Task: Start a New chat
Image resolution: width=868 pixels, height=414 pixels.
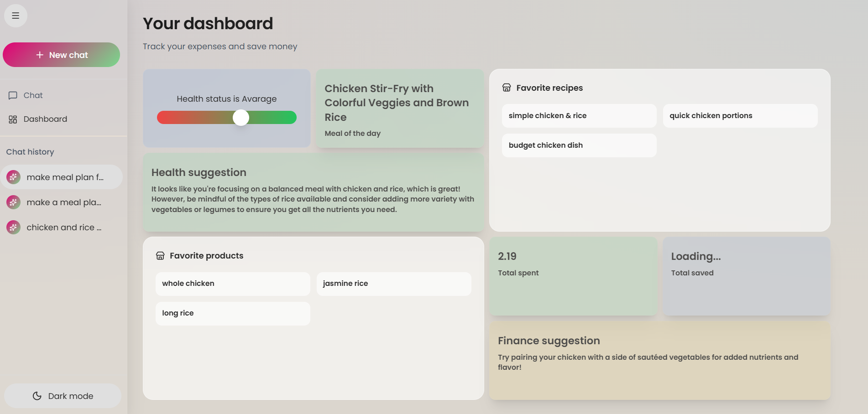Action: pos(61,55)
